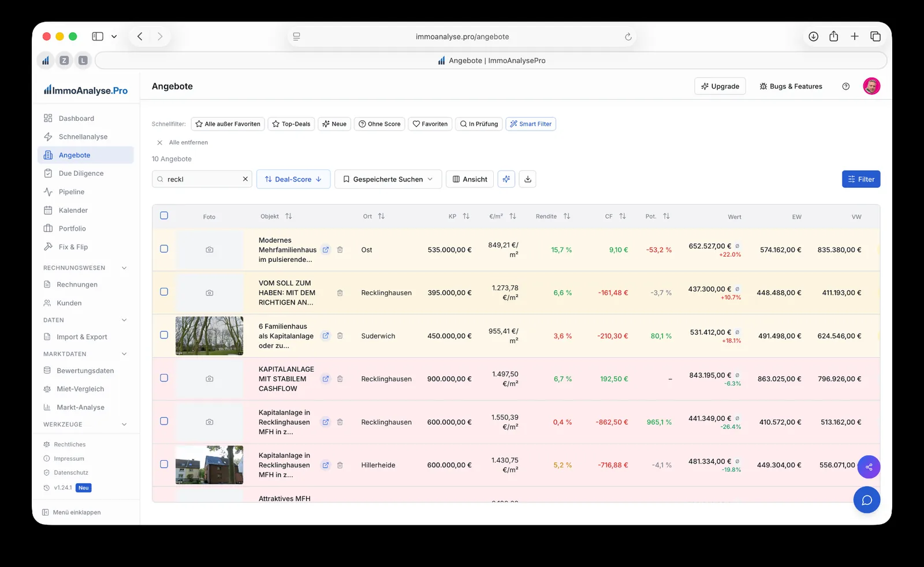
Task: Delete the Modernes Mehrfamilienhaus listing via trash icon
Action: 340,250
